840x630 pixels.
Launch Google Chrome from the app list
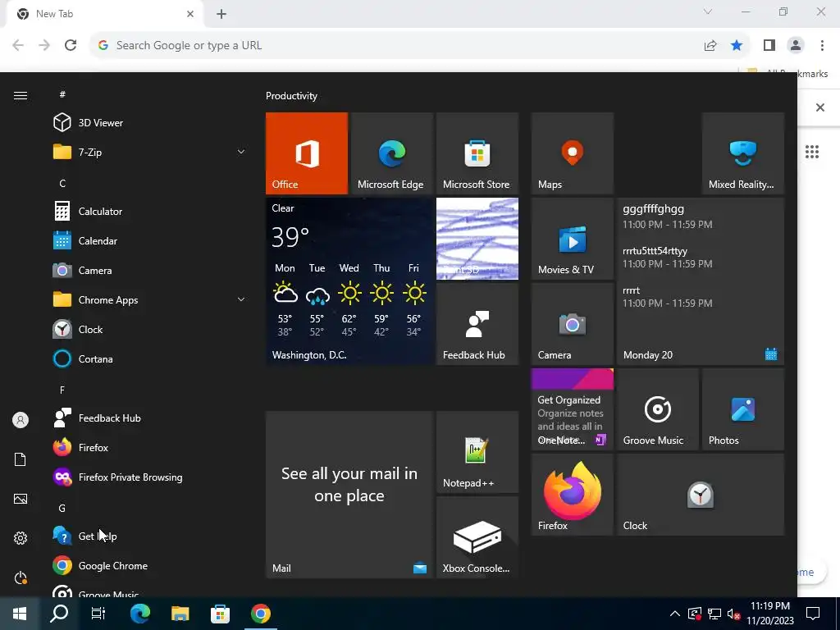pyautogui.click(x=150, y=566)
